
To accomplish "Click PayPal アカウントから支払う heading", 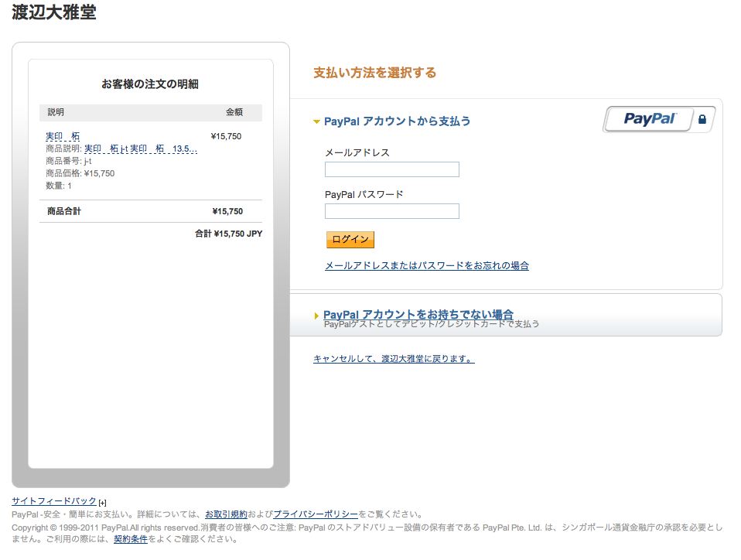I will pos(398,121).
